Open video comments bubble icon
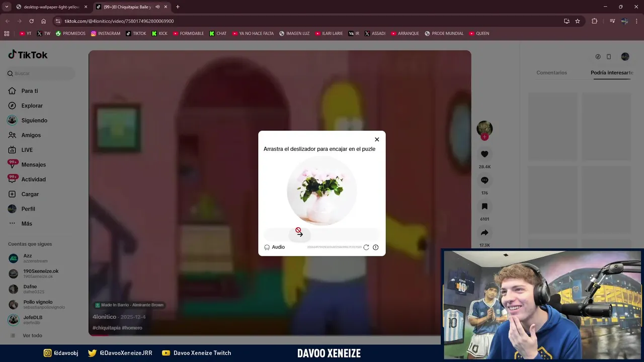This screenshot has width=644, height=362. [485, 180]
